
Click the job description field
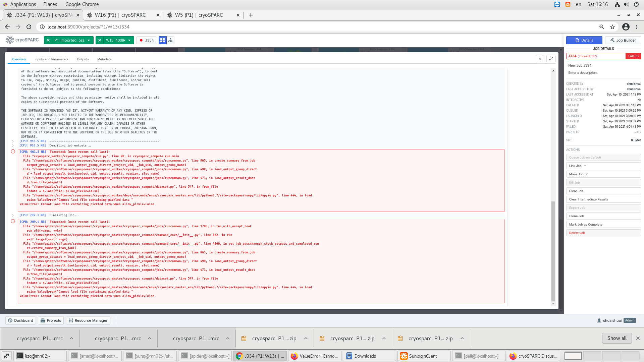pyautogui.click(x=603, y=72)
